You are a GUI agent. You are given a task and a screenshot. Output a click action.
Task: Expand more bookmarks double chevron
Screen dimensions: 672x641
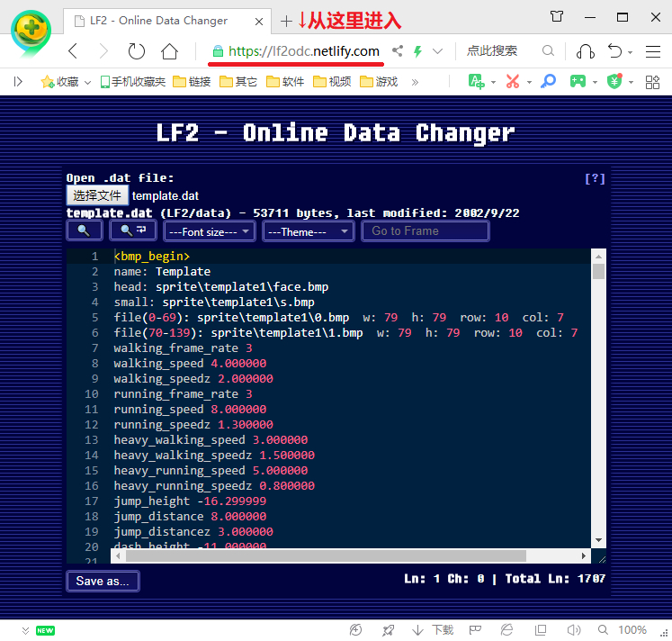coord(415,82)
